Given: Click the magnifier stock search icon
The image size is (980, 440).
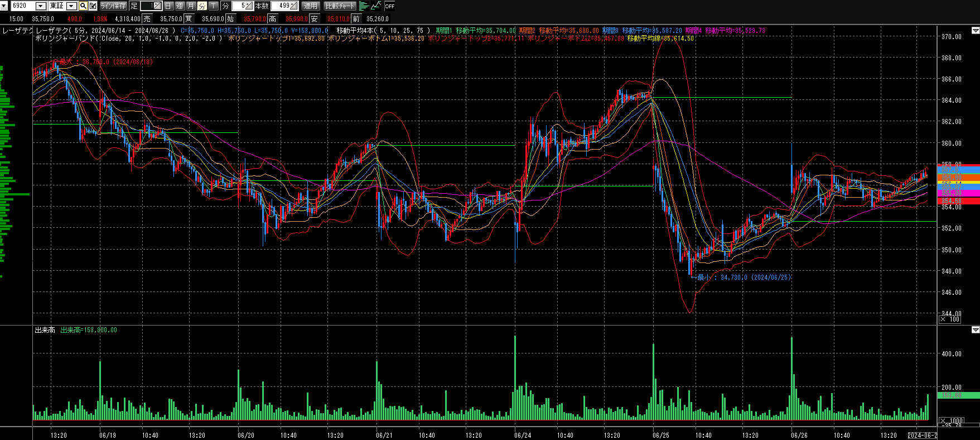Looking at the screenshot, I should (83, 6).
